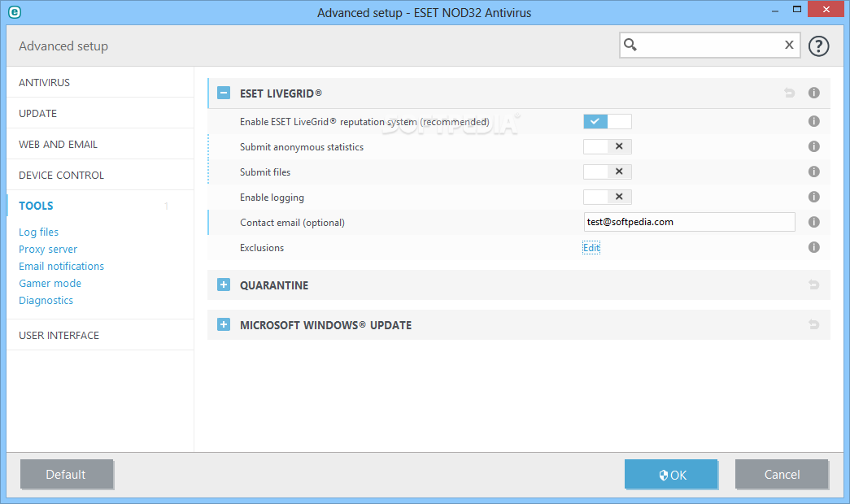Revert ESET LiveGrid section to defaults
The width and height of the screenshot is (850, 504).
[x=789, y=93]
